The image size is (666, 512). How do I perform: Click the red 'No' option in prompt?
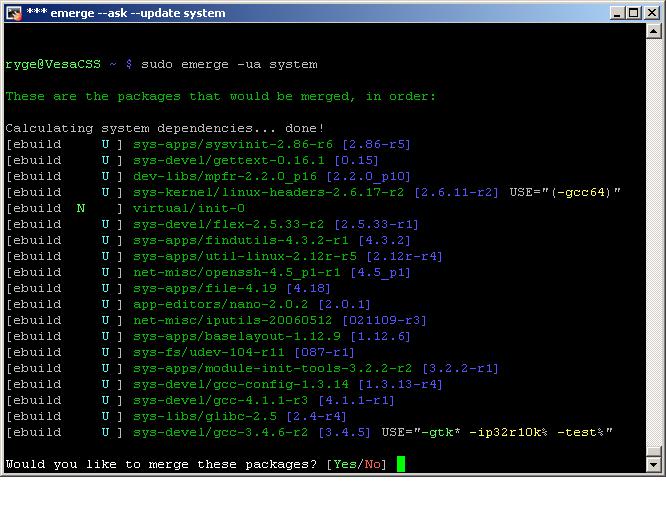[x=372, y=464]
